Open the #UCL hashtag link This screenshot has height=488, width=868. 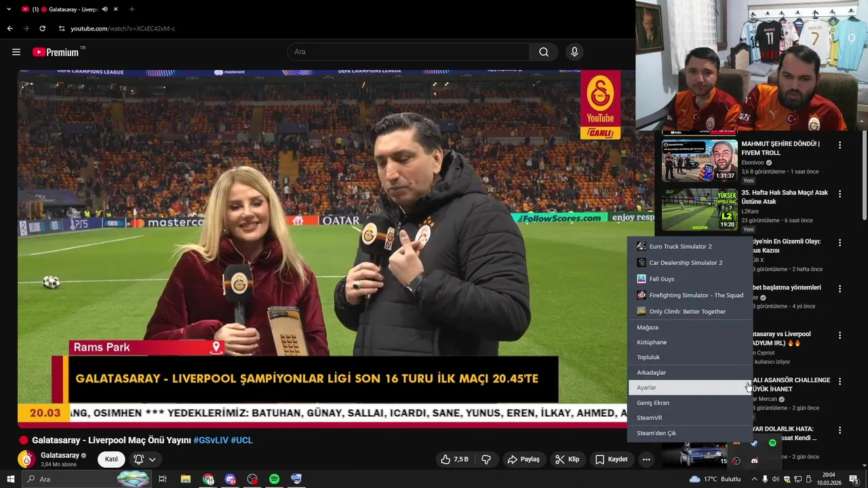pyautogui.click(x=242, y=440)
